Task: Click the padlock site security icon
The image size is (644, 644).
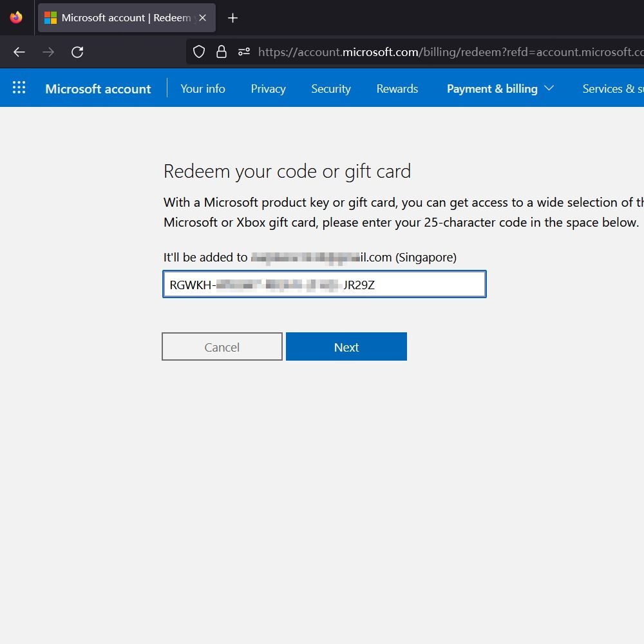Action: 222,52
